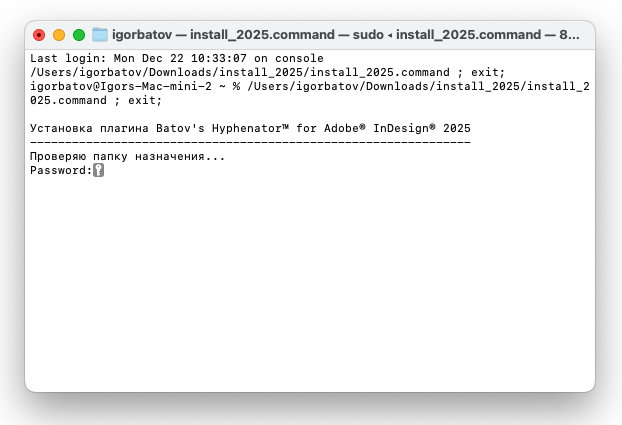Click the window title text igorbatov
Viewport: 622px width, 425px height.
142,35
